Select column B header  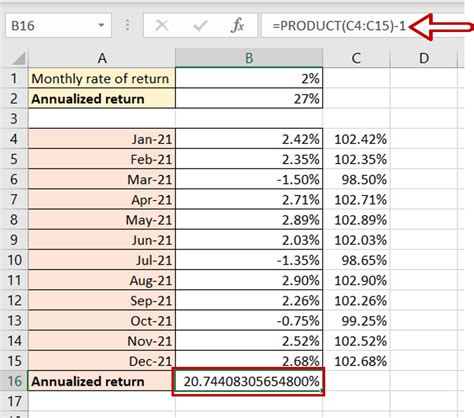(x=249, y=58)
